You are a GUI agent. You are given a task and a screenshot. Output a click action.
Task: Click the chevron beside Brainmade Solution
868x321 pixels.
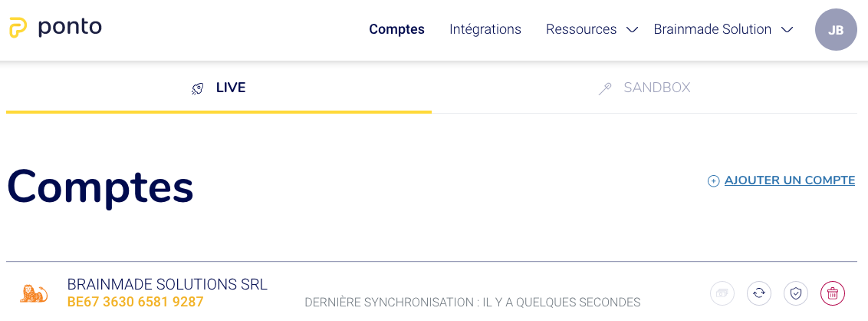click(x=787, y=30)
